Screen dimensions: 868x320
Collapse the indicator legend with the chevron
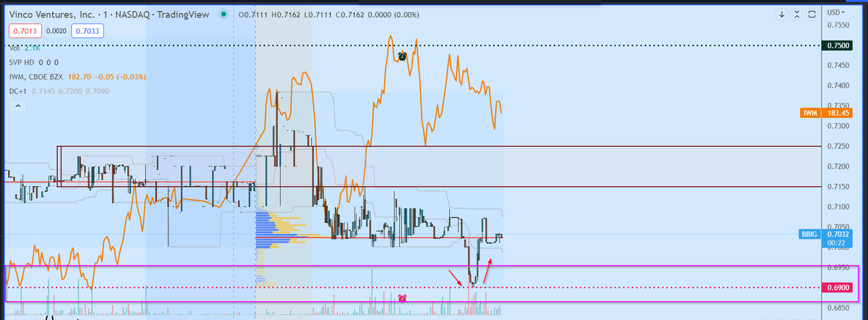click(17, 106)
